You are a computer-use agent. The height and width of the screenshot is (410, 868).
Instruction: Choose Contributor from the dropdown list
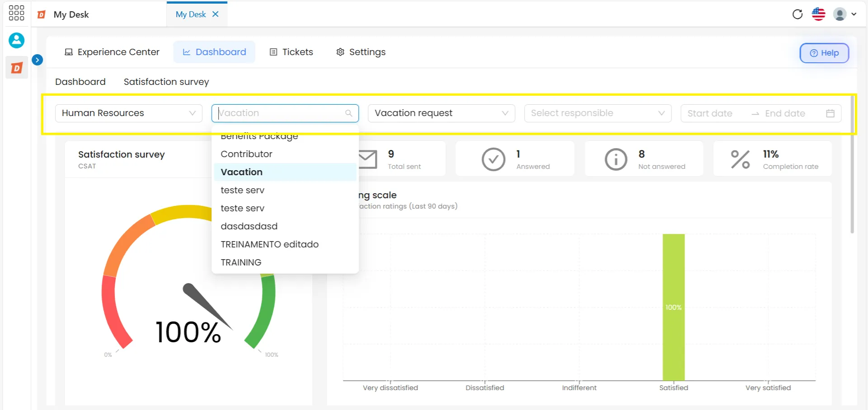(285, 154)
